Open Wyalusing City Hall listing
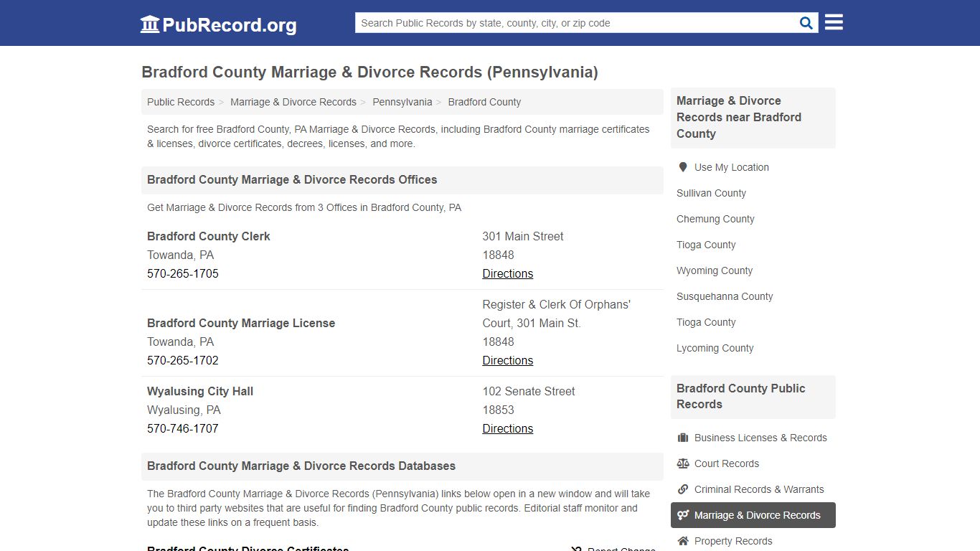The image size is (980, 551). 200,391
